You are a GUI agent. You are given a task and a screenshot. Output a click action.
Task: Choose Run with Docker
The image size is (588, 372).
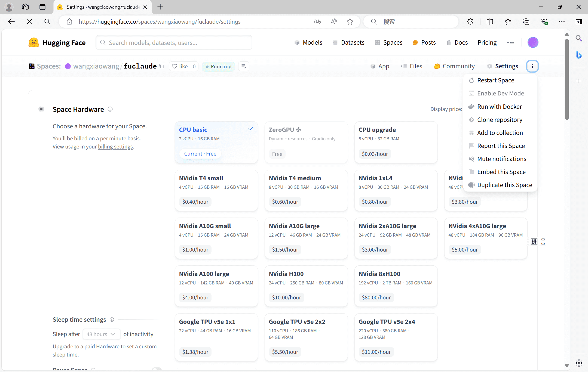[500, 107]
